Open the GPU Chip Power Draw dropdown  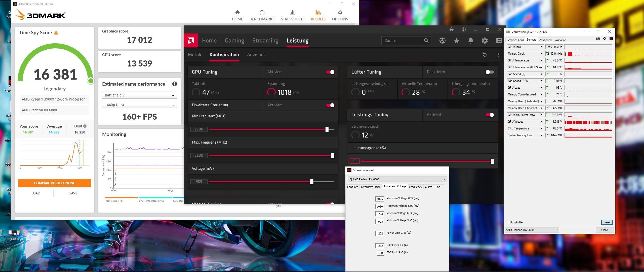tap(541, 115)
